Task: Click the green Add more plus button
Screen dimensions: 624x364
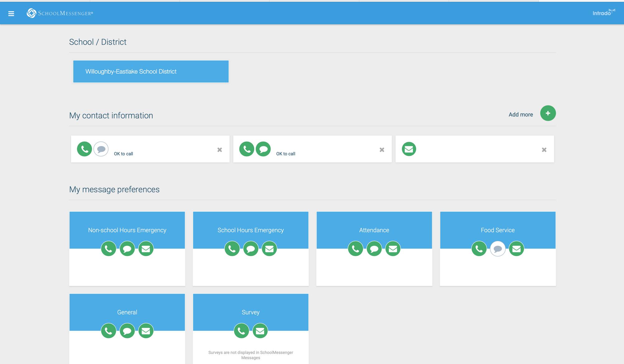Action: tap(548, 113)
